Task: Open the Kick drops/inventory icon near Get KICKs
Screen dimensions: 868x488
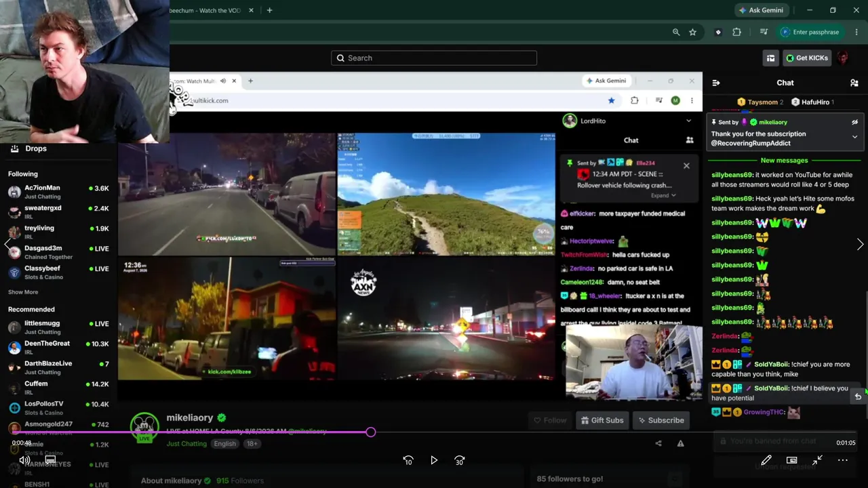Action: pos(770,58)
